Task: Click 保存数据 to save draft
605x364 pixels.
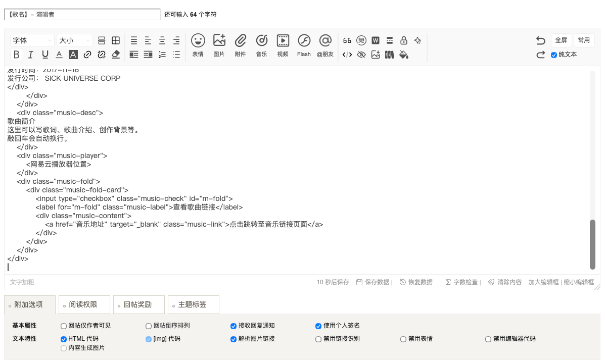Action: tap(373, 282)
